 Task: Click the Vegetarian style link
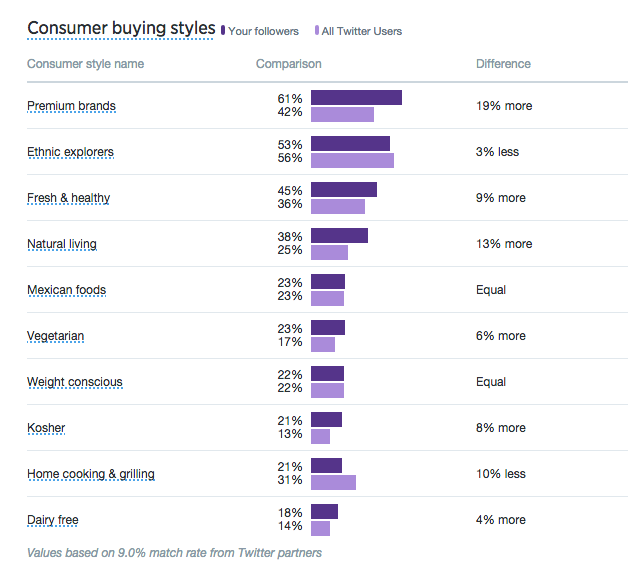[x=55, y=336]
